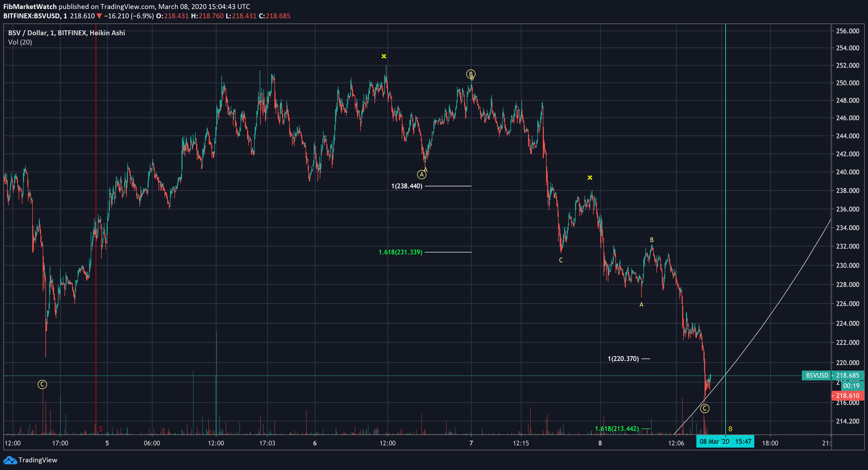This screenshot has width=868, height=470.
Task: Click the 17:00 time axis label
Action: [60, 443]
